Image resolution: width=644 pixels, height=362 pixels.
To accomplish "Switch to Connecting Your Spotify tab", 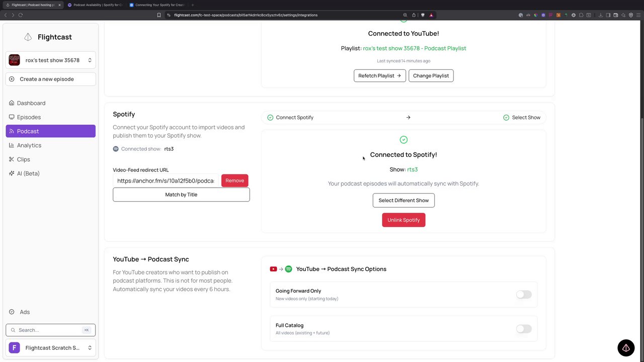I will coord(156,5).
